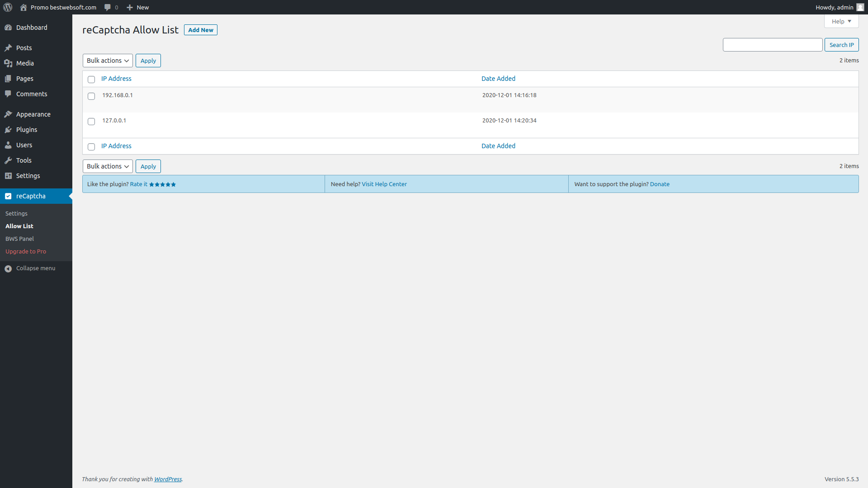Click the Visit Help Center link
Screen dimensions: 868x488
pos(384,183)
